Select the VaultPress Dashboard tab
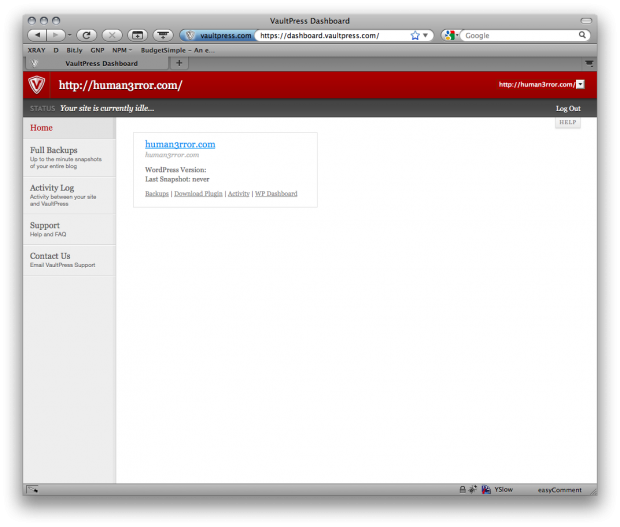The width and height of the screenshot is (620, 527). [97, 63]
